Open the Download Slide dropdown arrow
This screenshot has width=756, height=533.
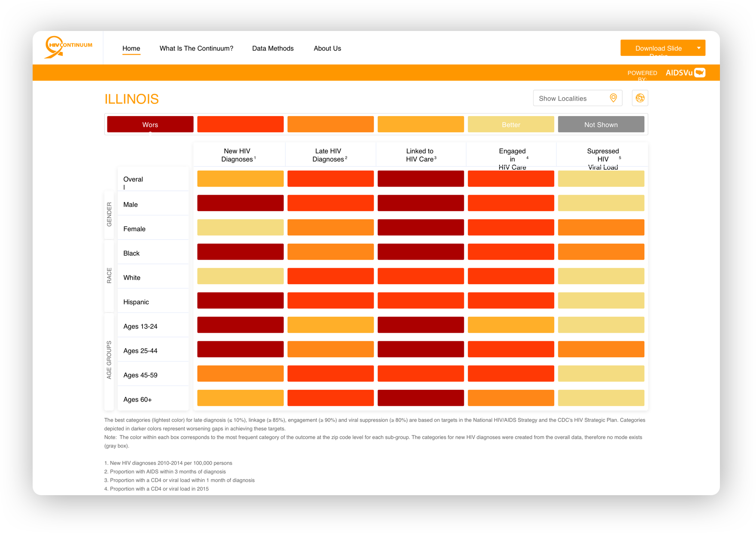(x=699, y=48)
